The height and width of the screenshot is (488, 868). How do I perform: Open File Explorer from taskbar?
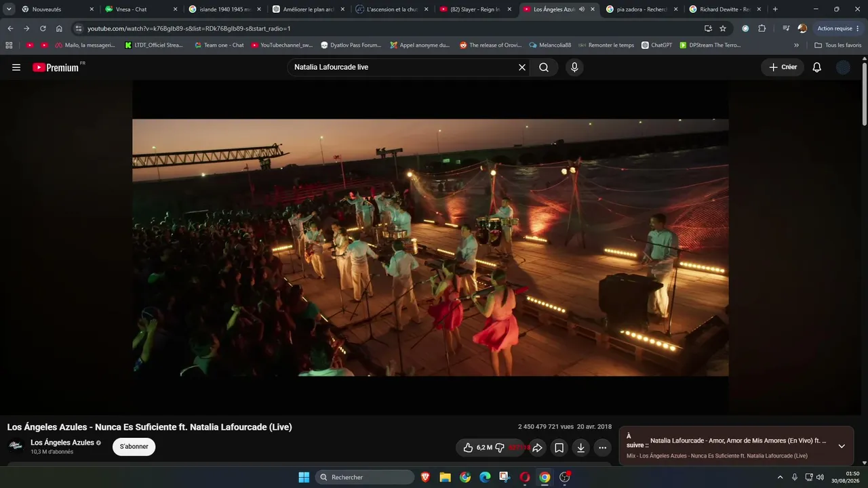pyautogui.click(x=445, y=477)
